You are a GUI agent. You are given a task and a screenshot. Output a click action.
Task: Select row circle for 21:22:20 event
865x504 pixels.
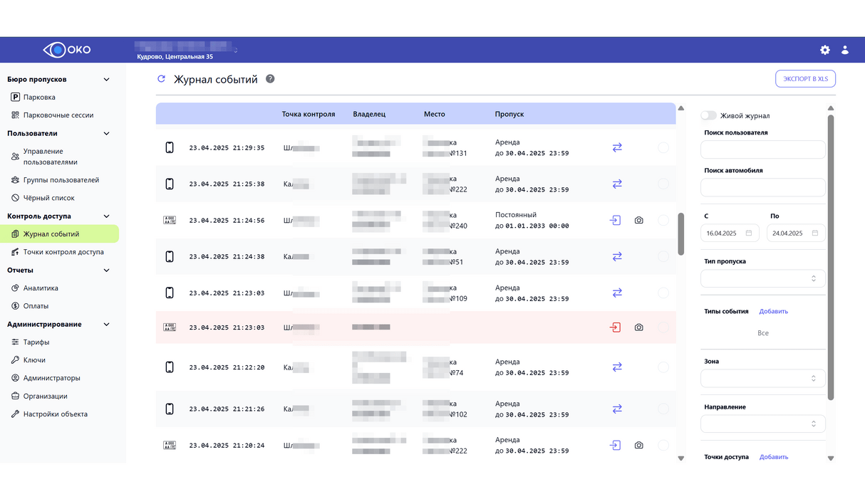point(663,367)
